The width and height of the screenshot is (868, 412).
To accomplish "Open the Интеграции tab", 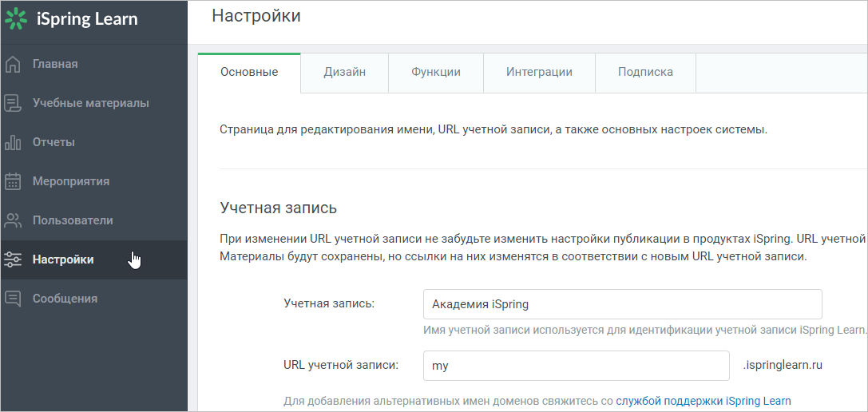I will pyautogui.click(x=539, y=73).
